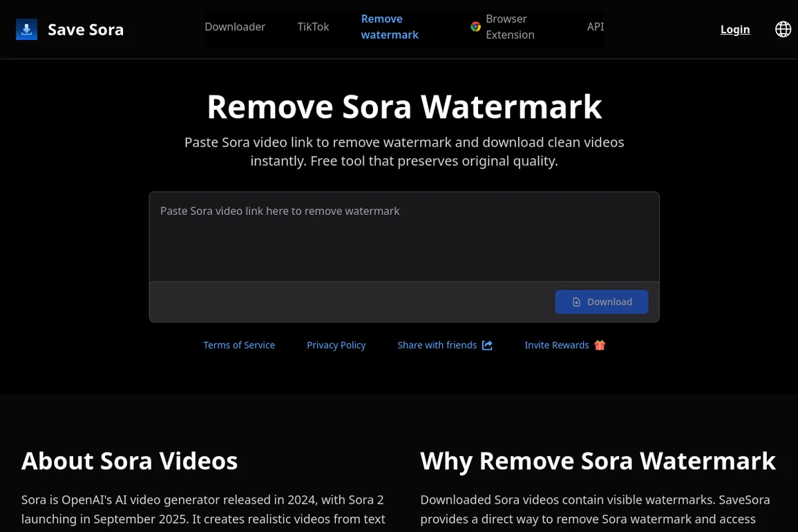The width and height of the screenshot is (798, 532).
Task: Open the Invite Rewards link
Action: coord(556,345)
